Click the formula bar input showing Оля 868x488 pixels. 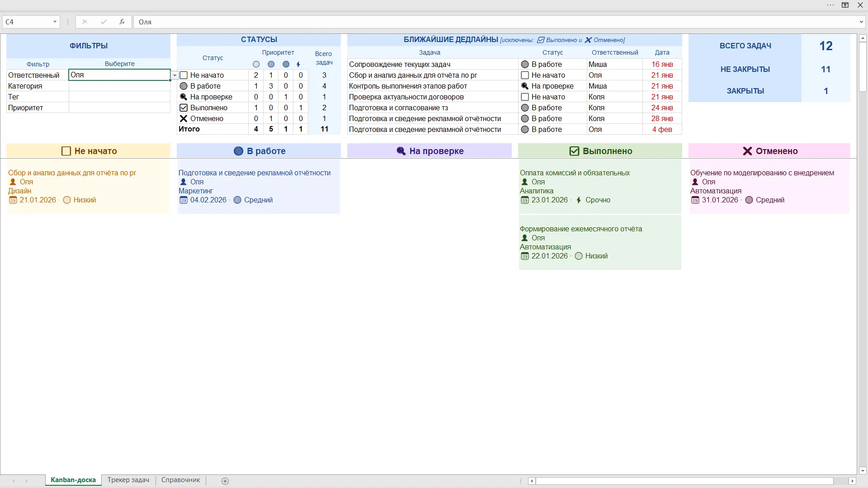[x=495, y=22]
